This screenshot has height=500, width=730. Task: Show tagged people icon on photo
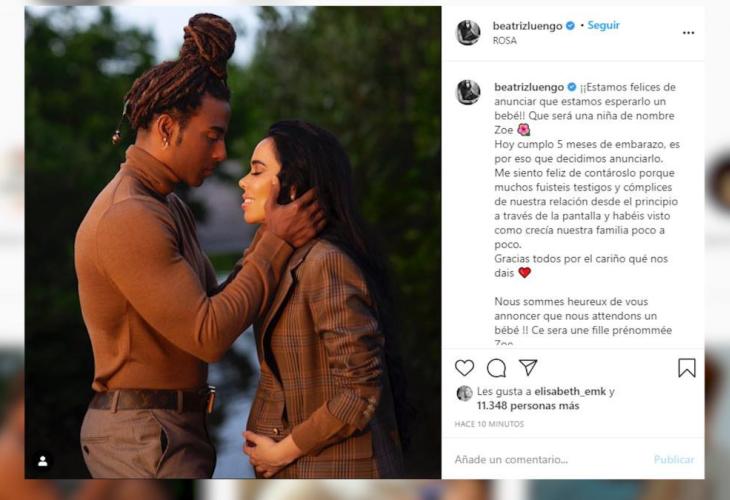tap(42, 461)
